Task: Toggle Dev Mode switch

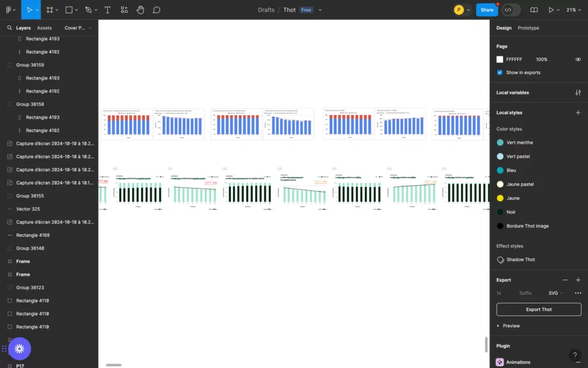Action: tap(510, 10)
